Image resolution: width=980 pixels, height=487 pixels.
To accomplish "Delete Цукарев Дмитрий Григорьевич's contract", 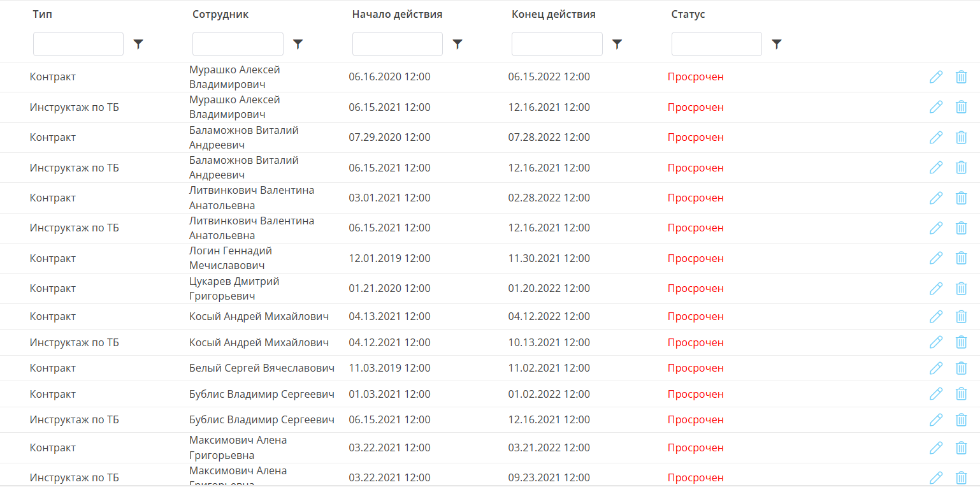I will point(962,289).
